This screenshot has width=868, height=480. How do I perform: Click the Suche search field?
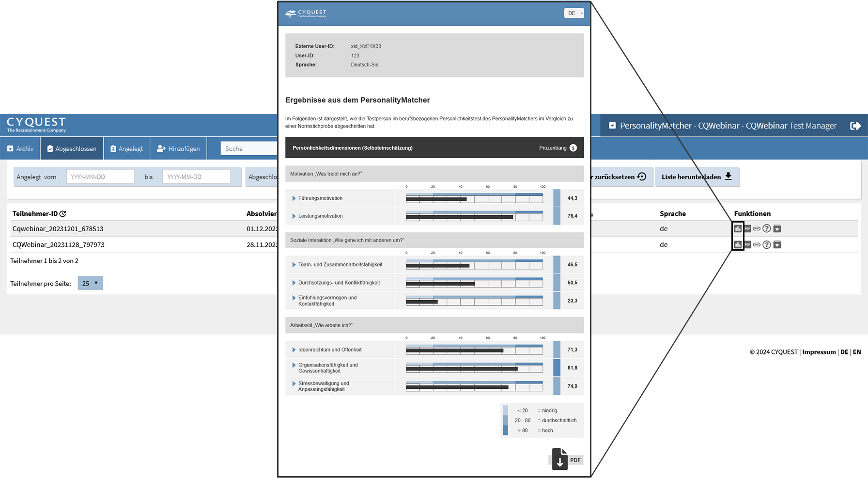(x=249, y=148)
